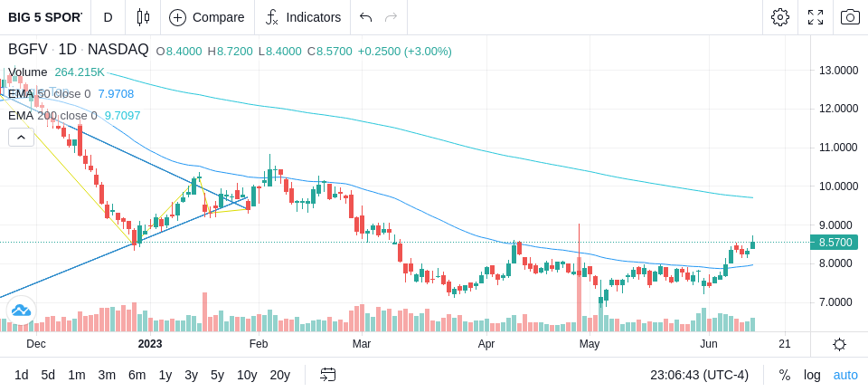
Task: Click the Feb label on time axis
Action: pyautogui.click(x=259, y=344)
